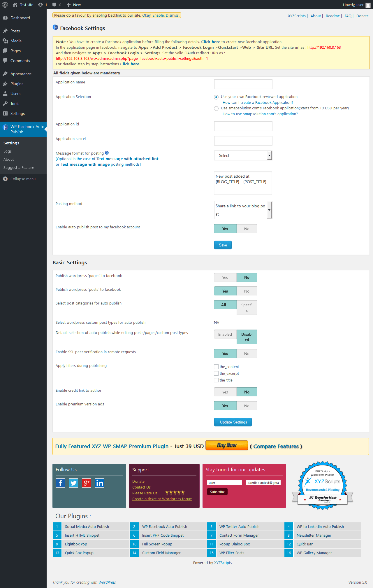This screenshot has height=588, width=373.
Task: Choose Specific post categories option
Action: (247, 307)
